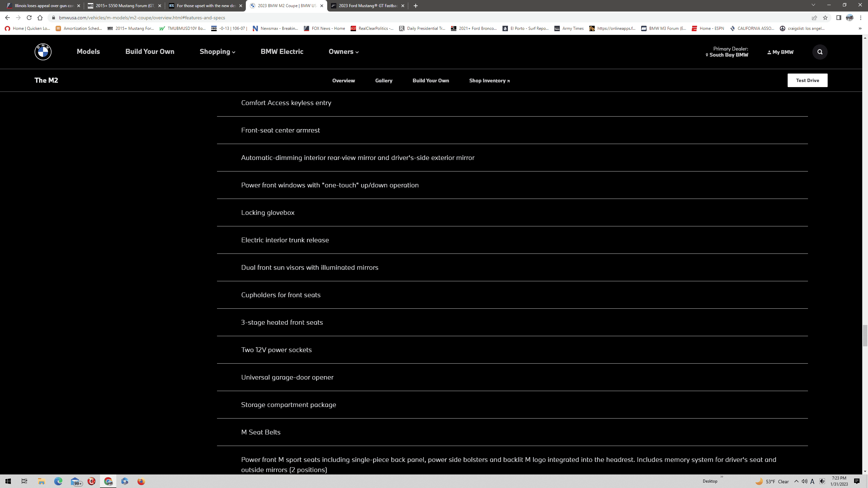
Task: Open the Home | Quicken Loans bookmark
Action: coord(27,28)
